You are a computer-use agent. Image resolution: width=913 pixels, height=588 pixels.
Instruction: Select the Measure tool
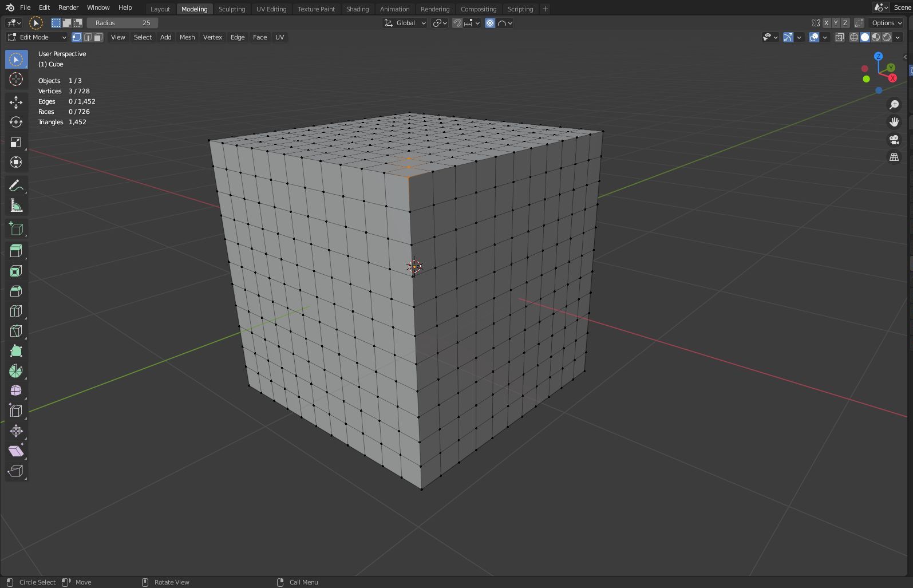(x=16, y=206)
